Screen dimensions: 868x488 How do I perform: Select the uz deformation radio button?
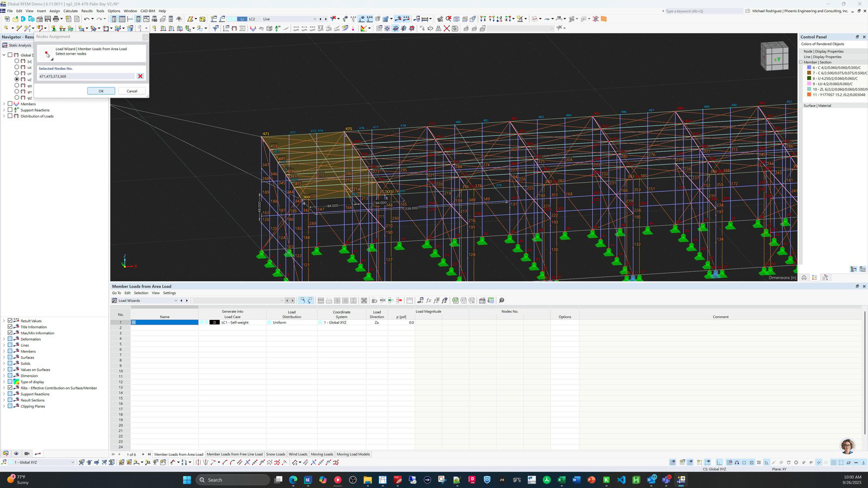click(17, 79)
